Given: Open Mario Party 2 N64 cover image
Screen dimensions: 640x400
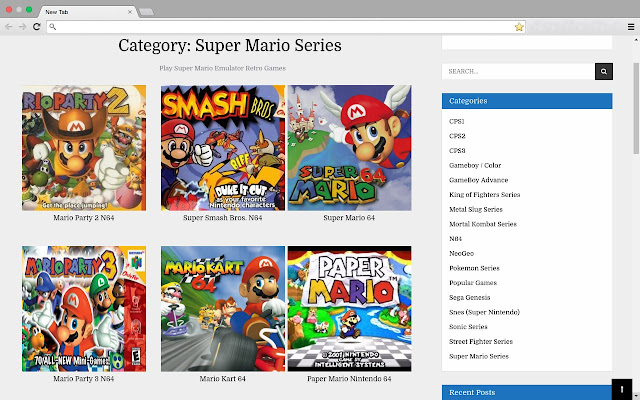Looking at the screenshot, I should coord(84,148).
